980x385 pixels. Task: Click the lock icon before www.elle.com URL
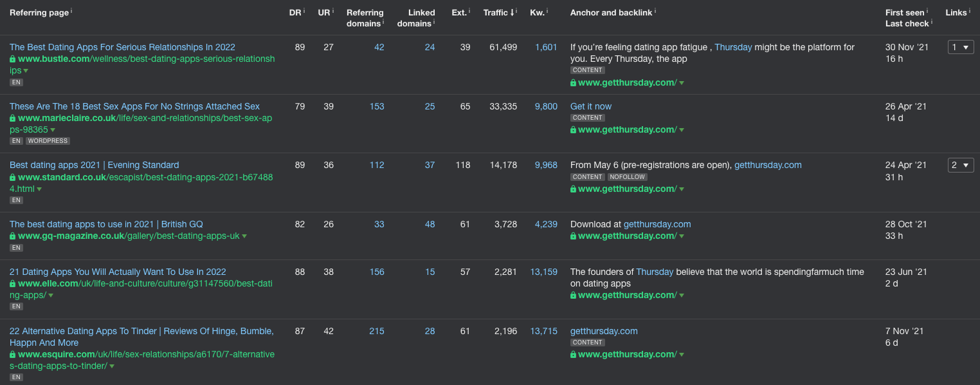(x=13, y=283)
